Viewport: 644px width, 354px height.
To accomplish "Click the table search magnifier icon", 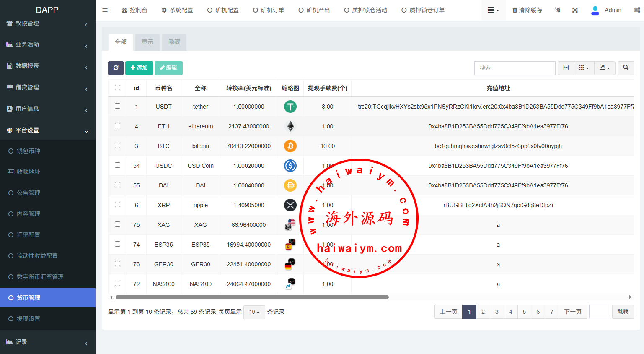I will (x=625, y=68).
